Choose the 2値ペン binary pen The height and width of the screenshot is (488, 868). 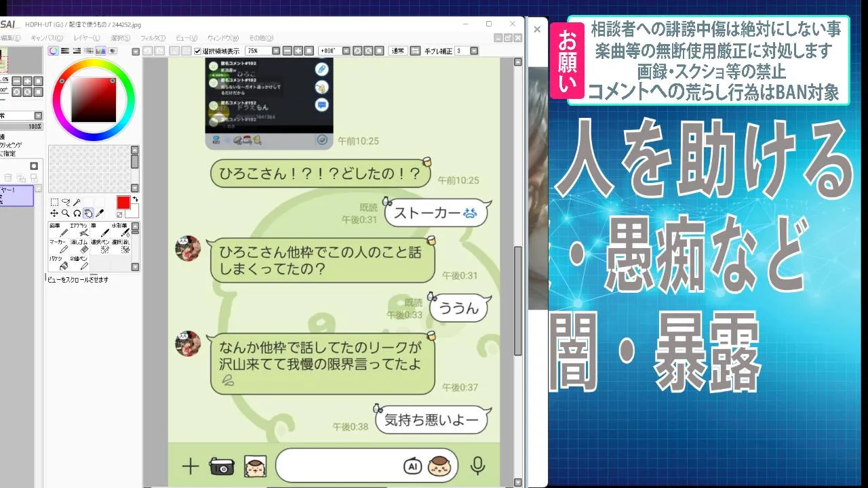tap(79, 263)
